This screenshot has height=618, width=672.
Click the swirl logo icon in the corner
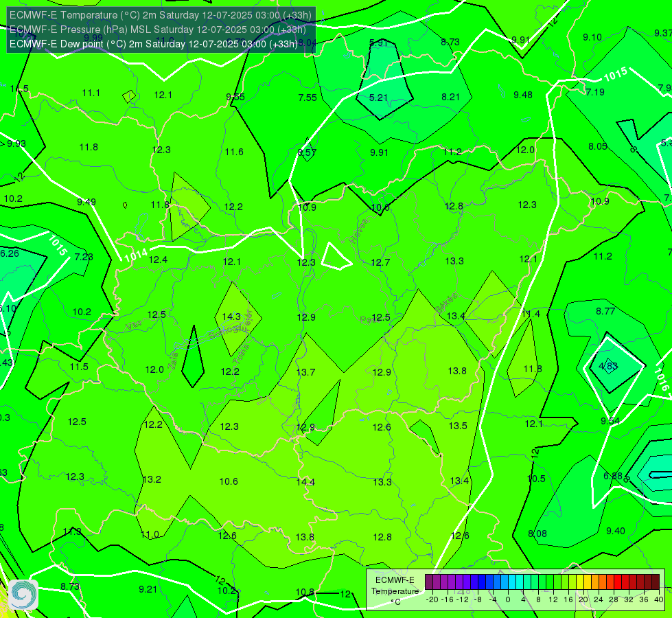[x=23, y=595]
